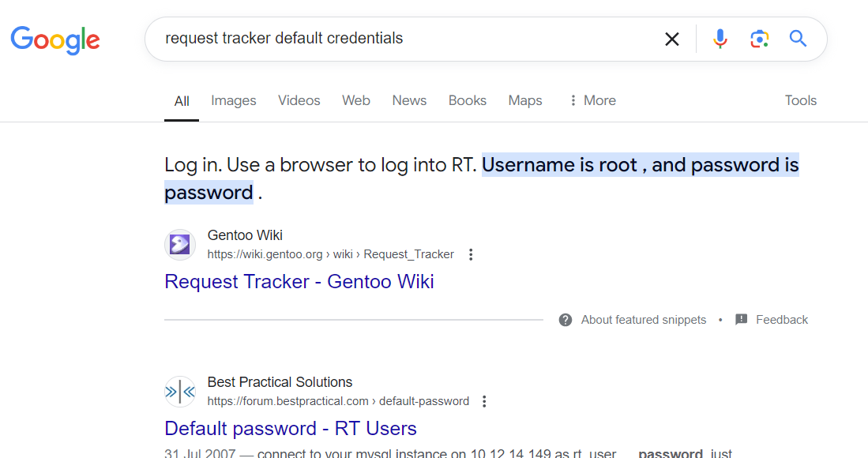Image resolution: width=868 pixels, height=458 pixels.
Task: Open the Maps tab
Action: pos(525,100)
